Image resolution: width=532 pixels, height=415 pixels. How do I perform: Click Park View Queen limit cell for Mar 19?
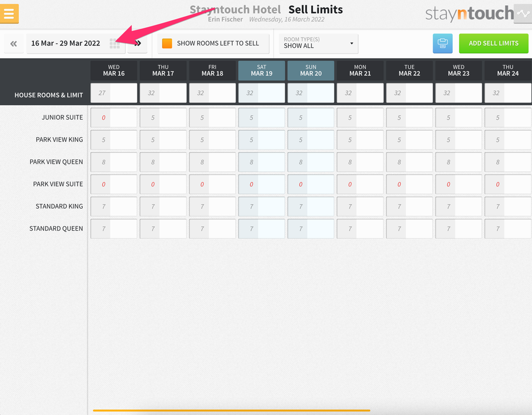pyautogui.click(x=261, y=162)
